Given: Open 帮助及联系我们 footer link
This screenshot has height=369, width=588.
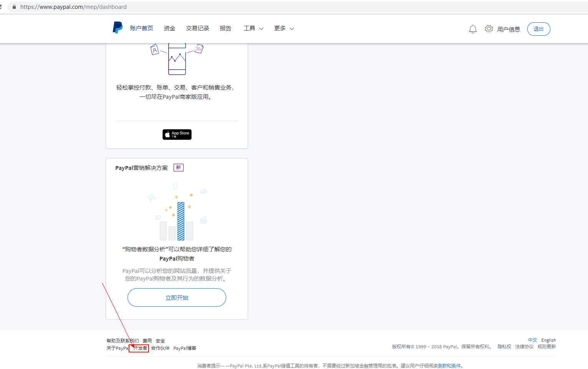Looking at the screenshot, I should [x=123, y=341].
